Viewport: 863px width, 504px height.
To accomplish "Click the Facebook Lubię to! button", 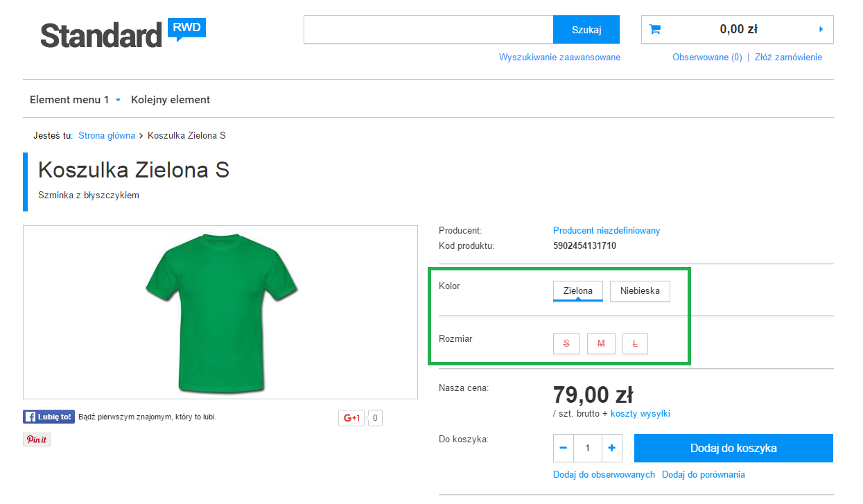I will pos(49,417).
